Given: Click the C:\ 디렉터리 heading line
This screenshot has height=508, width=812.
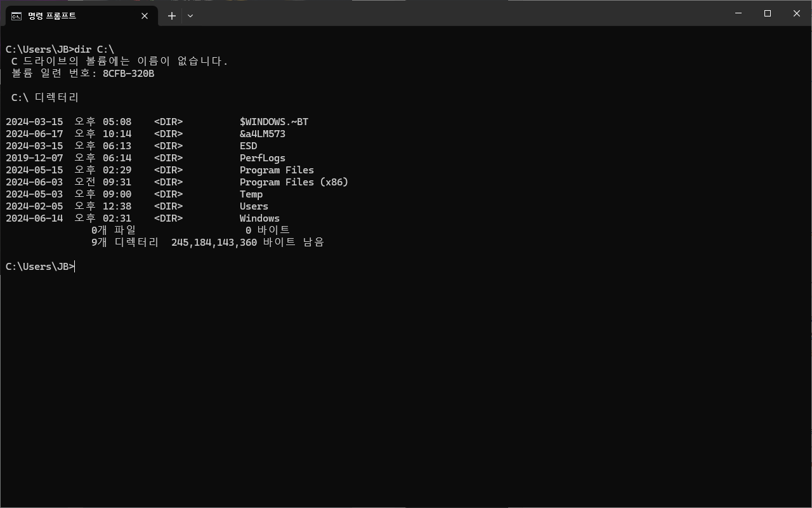Looking at the screenshot, I should [45, 98].
